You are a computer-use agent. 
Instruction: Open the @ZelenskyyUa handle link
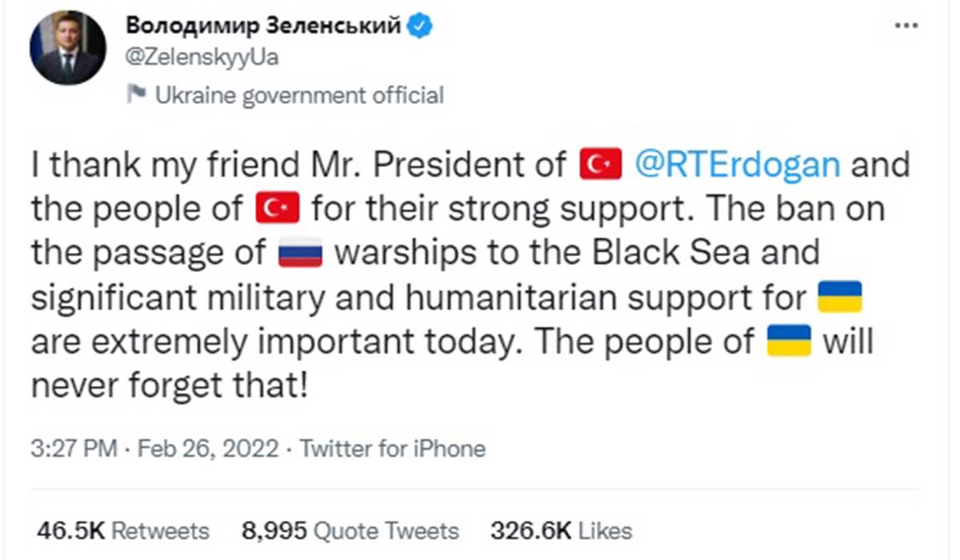(203, 58)
